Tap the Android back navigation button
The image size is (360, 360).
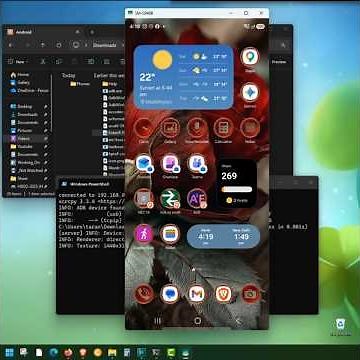pos(237,321)
